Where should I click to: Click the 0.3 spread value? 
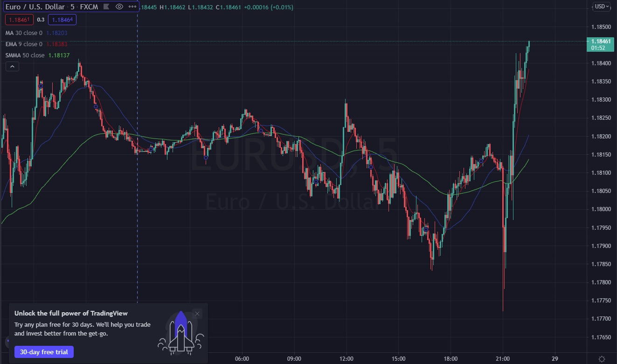41,20
